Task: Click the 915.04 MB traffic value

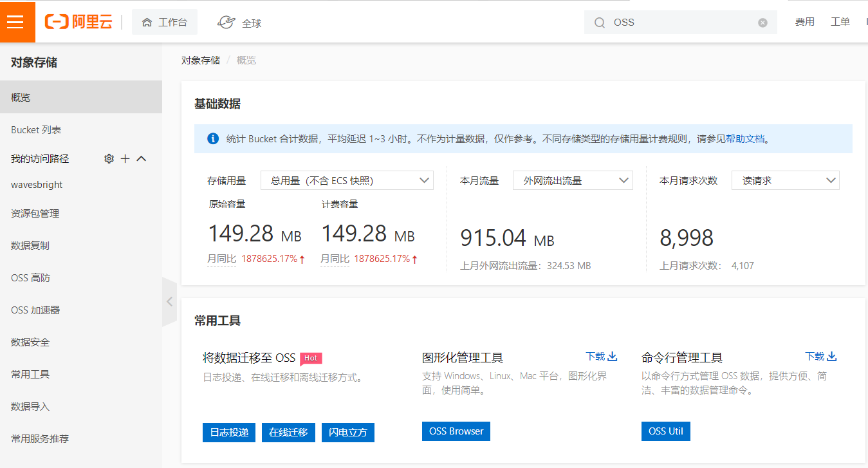Action: click(x=507, y=238)
